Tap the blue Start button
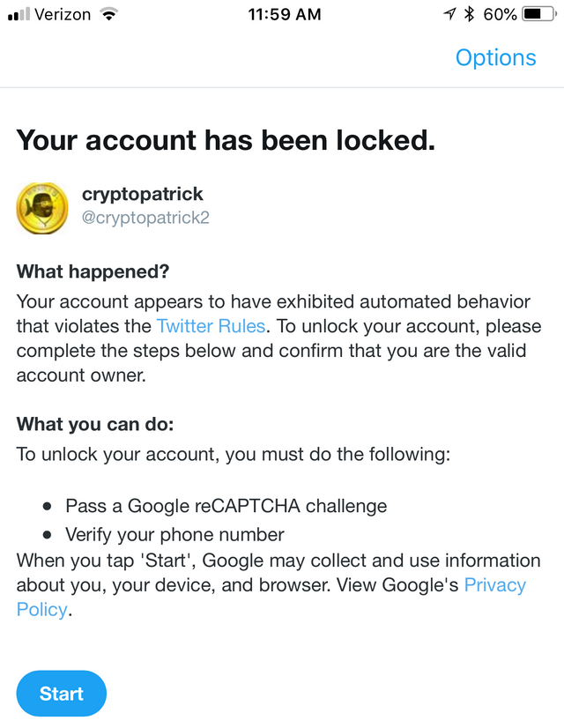564x728 pixels. pos(62,693)
